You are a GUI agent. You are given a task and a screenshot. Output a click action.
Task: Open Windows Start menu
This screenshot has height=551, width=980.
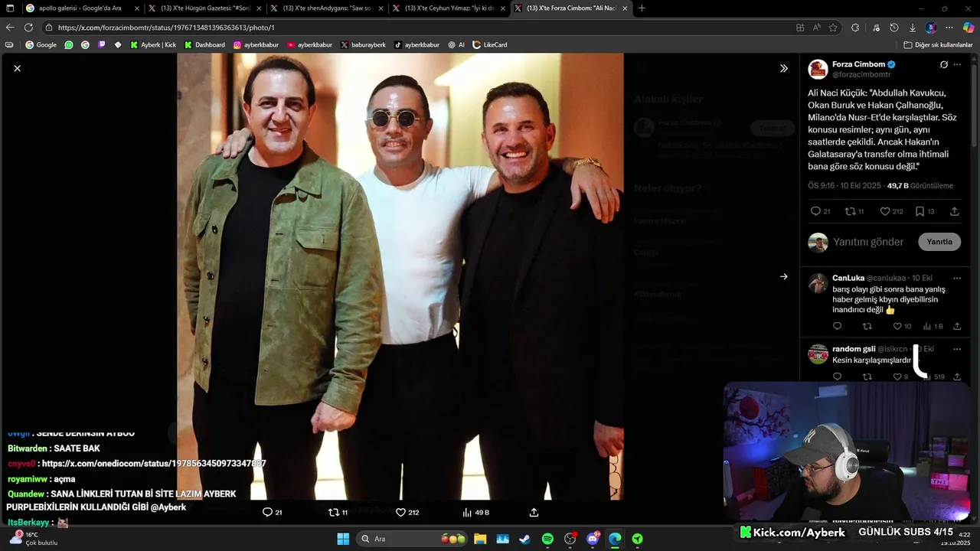tap(343, 539)
